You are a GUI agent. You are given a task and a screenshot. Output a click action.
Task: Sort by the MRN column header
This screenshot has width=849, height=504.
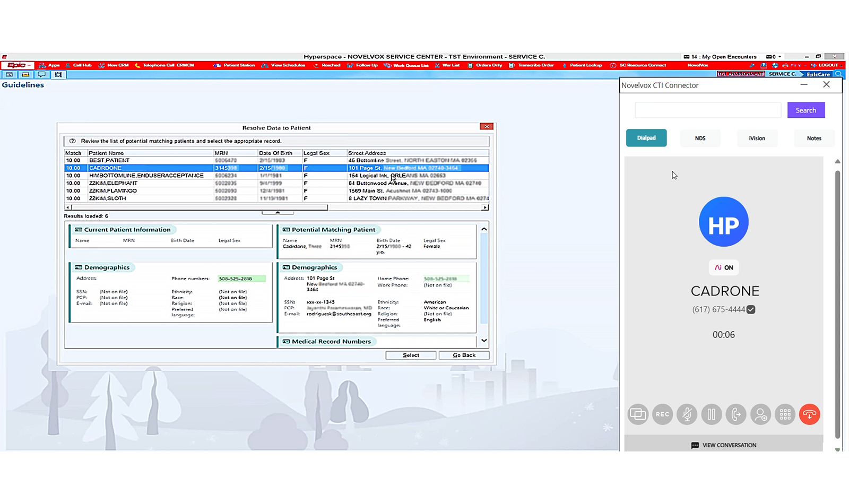click(x=236, y=153)
